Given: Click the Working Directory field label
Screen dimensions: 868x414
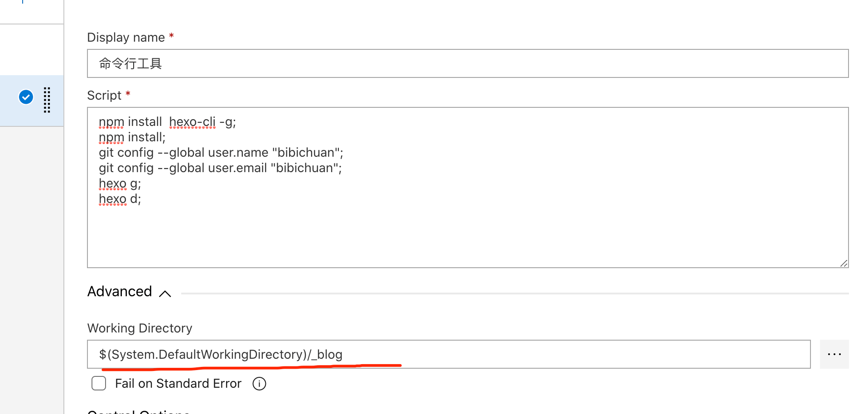Looking at the screenshot, I should 140,328.
